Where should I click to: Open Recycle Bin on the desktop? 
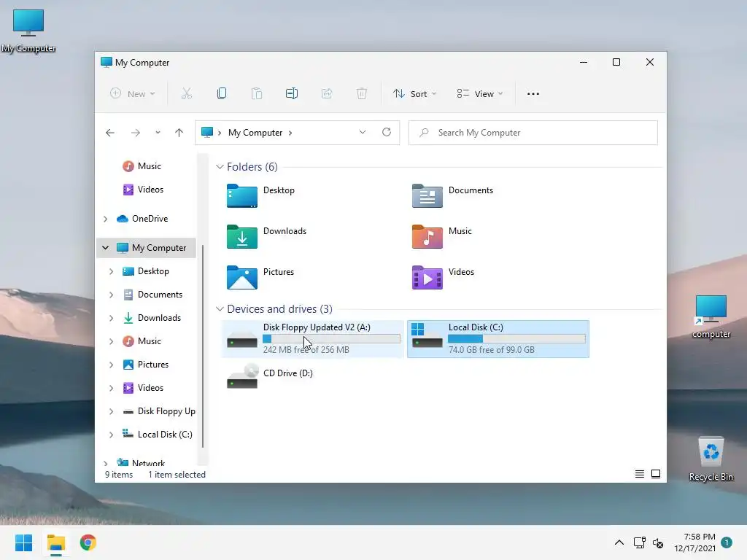coord(711,459)
